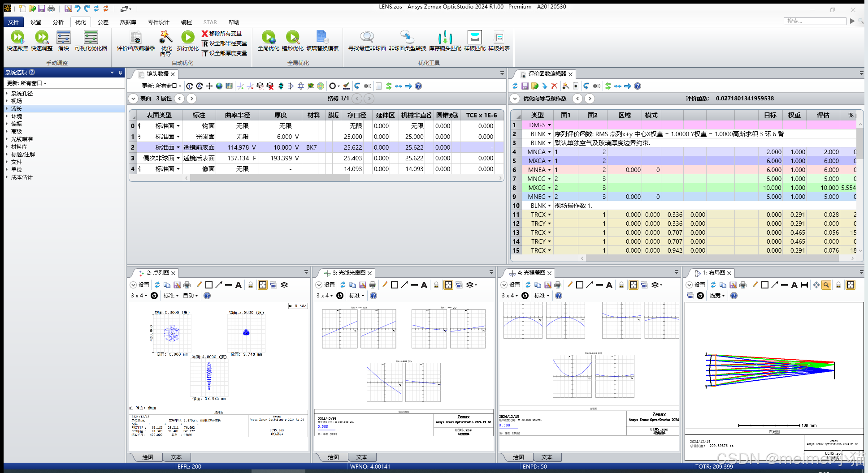
Task: Activate zoom magnifier in 布局图 toolbar
Action: (826, 285)
